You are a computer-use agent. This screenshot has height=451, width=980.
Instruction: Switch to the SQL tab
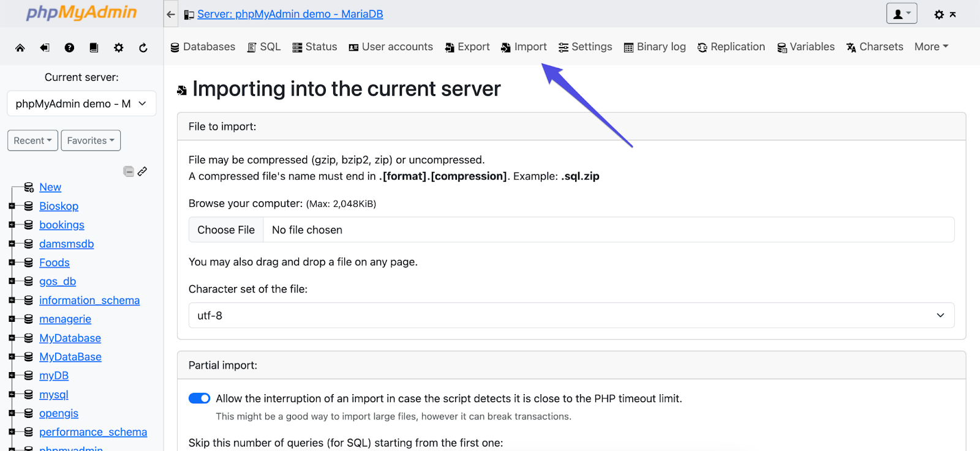point(264,47)
